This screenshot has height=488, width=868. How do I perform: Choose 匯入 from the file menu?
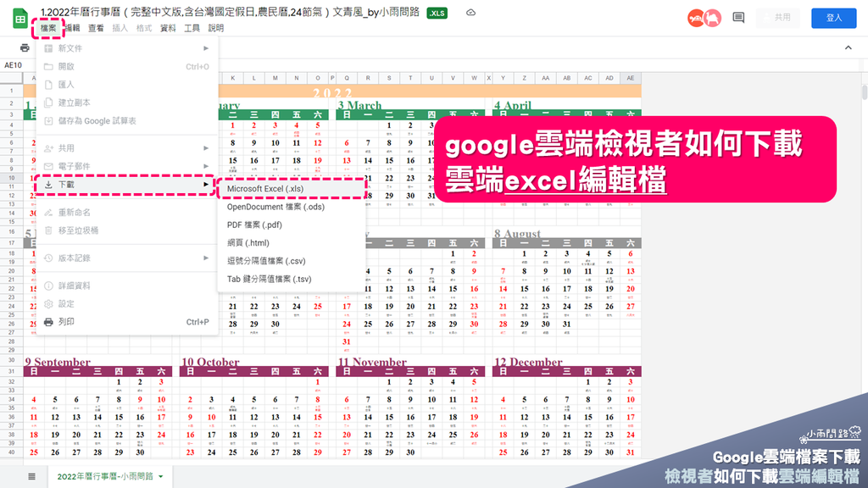(x=127, y=85)
